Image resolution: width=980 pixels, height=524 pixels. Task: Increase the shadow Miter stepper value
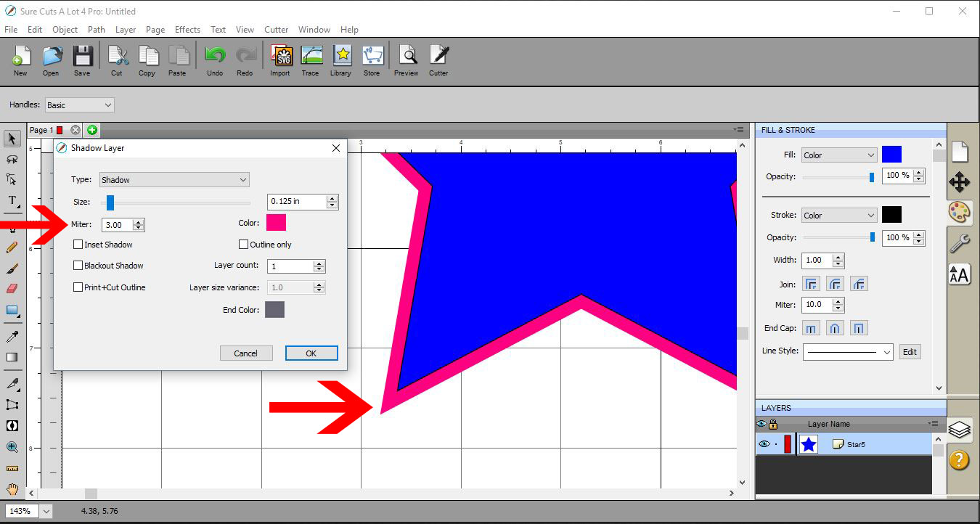pos(139,222)
